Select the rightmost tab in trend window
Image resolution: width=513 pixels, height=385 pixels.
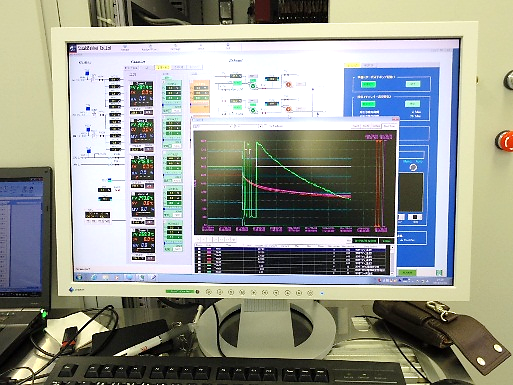[389, 126]
